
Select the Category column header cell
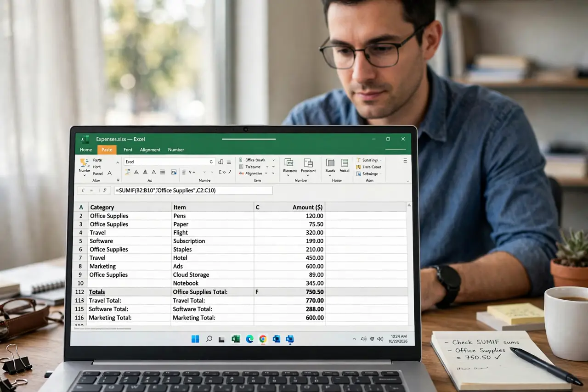tap(129, 207)
